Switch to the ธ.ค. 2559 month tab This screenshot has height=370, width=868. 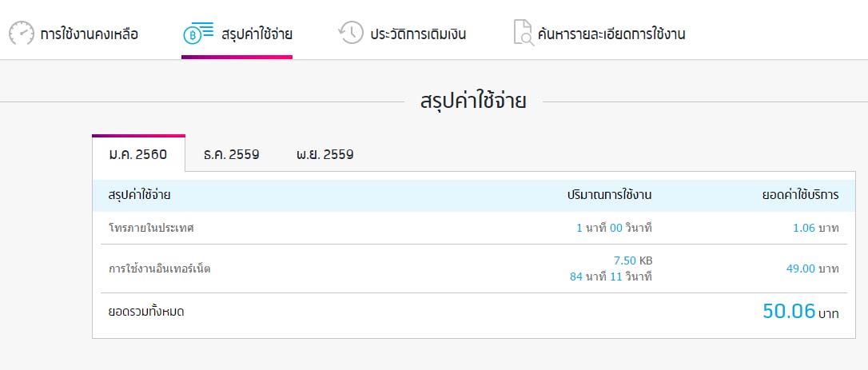pos(231,154)
